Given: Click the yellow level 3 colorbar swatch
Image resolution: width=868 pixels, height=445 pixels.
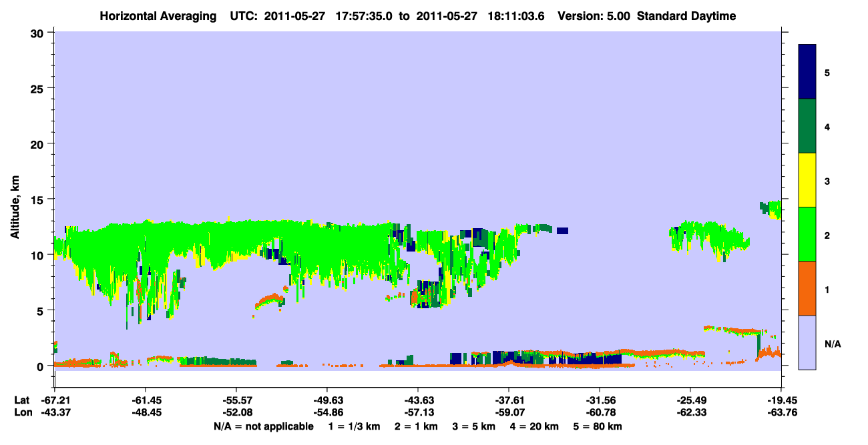Looking at the screenshot, I should [x=807, y=180].
